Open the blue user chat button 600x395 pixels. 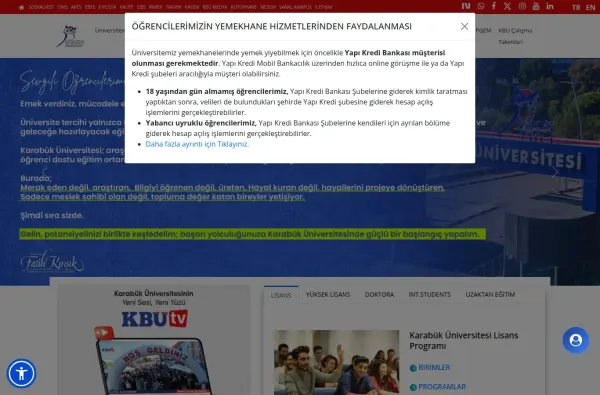(576, 340)
